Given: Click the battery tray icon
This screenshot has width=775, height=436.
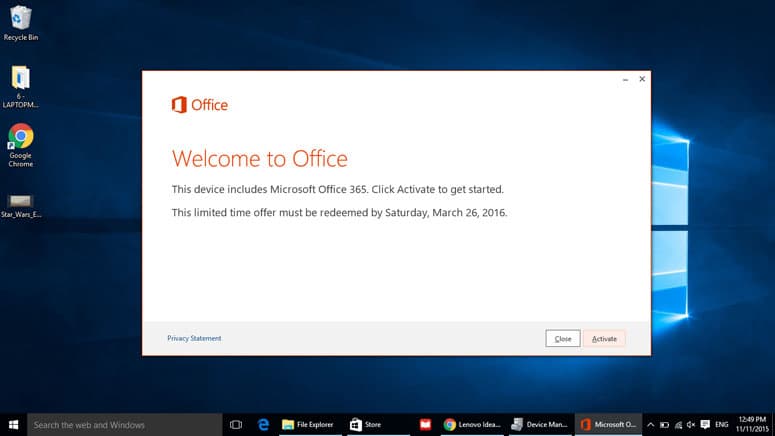Looking at the screenshot, I should pos(664,425).
